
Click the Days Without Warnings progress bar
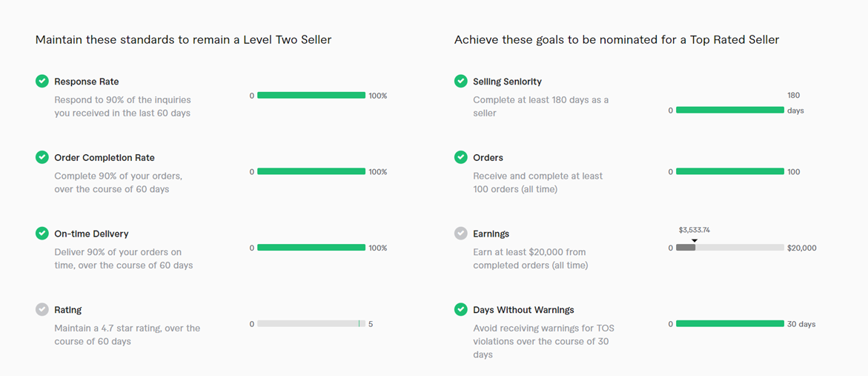[730, 324]
